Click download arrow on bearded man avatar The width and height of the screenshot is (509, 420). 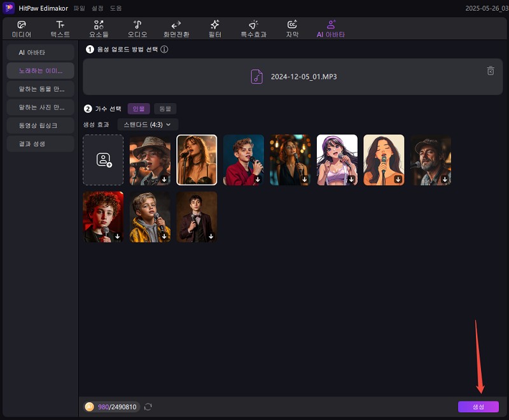445,179
